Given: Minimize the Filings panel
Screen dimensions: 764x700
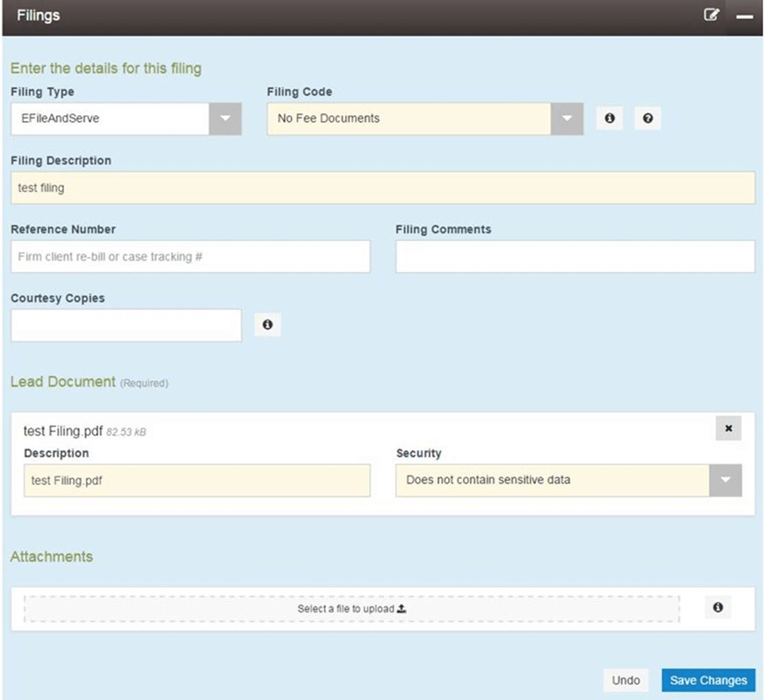Looking at the screenshot, I should (x=743, y=15).
